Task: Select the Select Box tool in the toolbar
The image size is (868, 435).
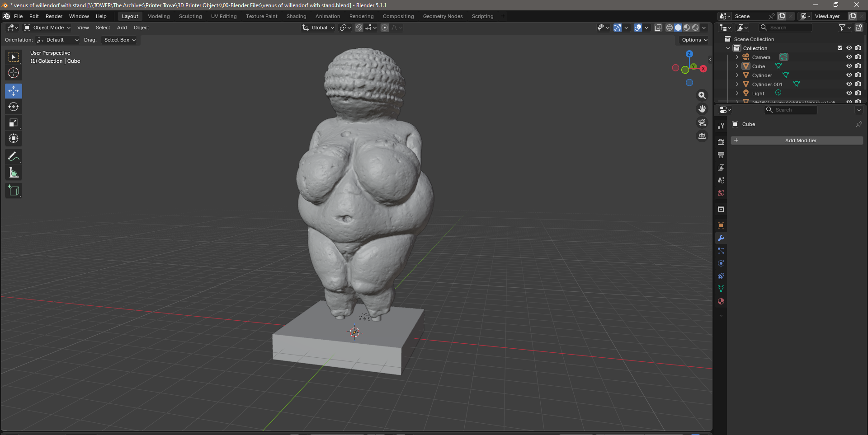Action: (x=14, y=57)
